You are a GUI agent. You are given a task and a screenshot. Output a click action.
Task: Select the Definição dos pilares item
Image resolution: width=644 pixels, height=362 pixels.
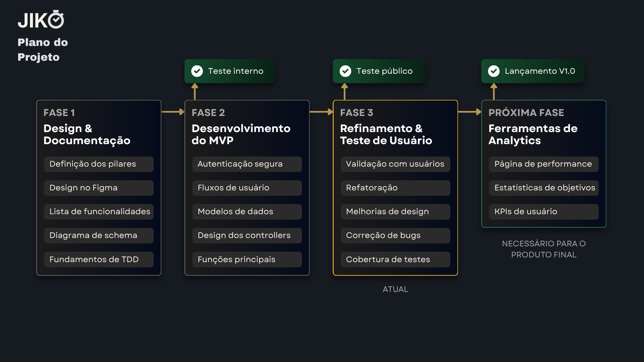coord(99,164)
